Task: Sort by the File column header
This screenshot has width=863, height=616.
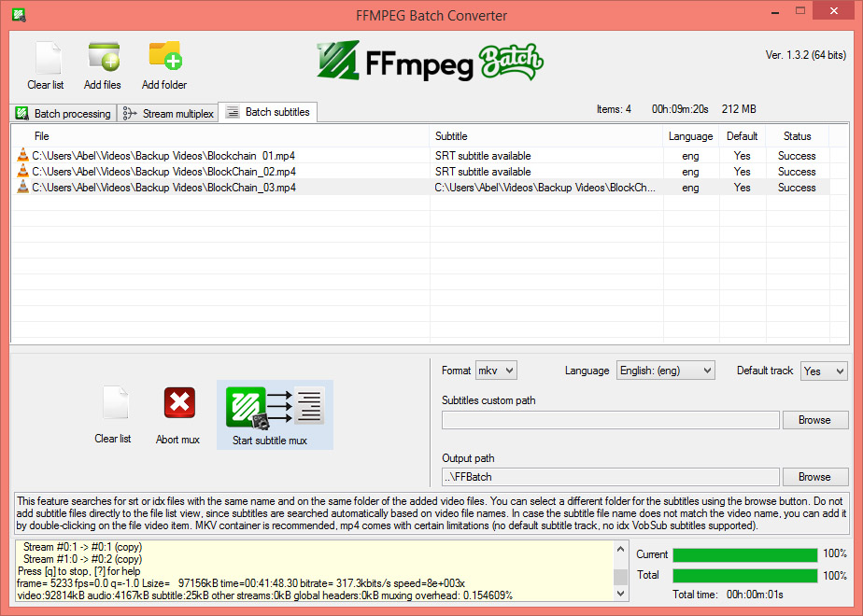Action: point(220,136)
